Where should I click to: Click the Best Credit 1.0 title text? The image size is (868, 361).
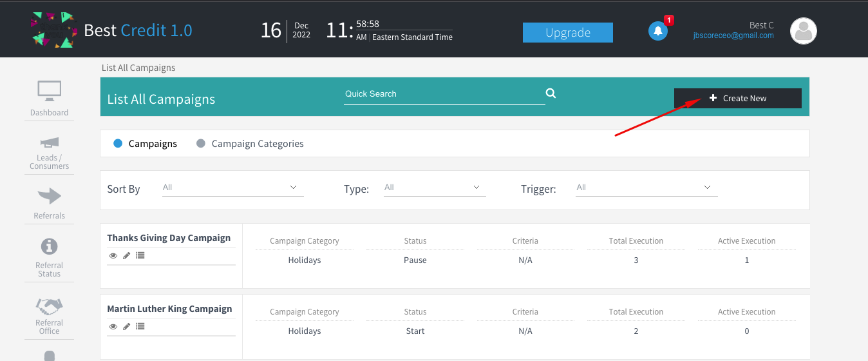[x=138, y=30]
